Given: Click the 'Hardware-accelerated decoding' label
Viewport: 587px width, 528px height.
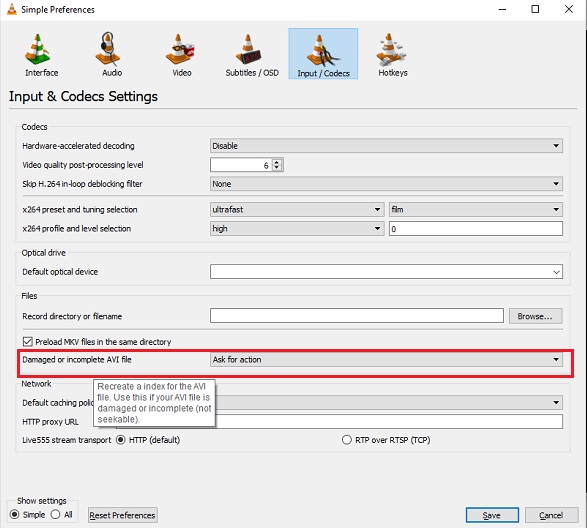Looking at the screenshot, I should point(78,146).
